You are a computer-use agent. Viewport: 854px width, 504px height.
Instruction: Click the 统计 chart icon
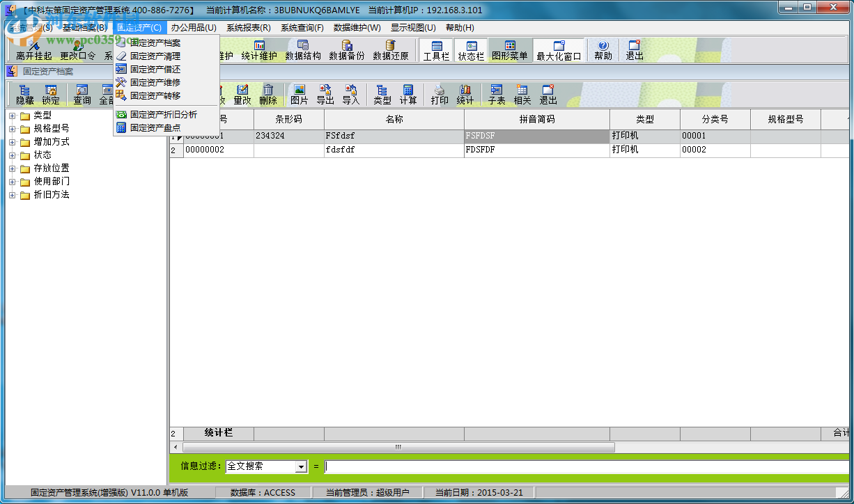click(465, 95)
